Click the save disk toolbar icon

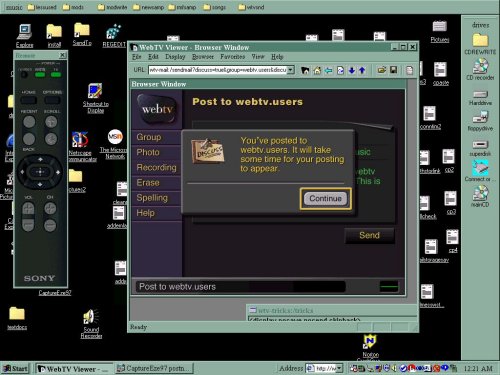[394, 70]
